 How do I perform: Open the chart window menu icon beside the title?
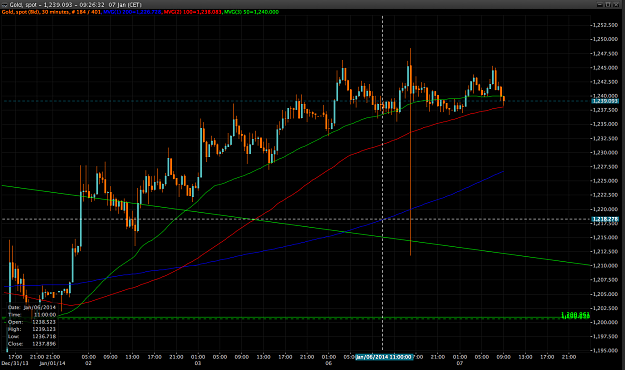click(5, 5)
